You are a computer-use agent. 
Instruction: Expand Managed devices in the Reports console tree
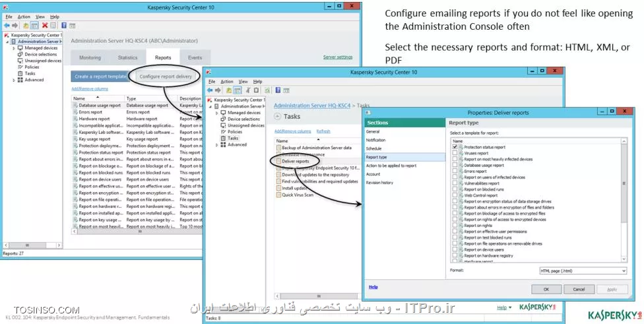tap(14, 48)
